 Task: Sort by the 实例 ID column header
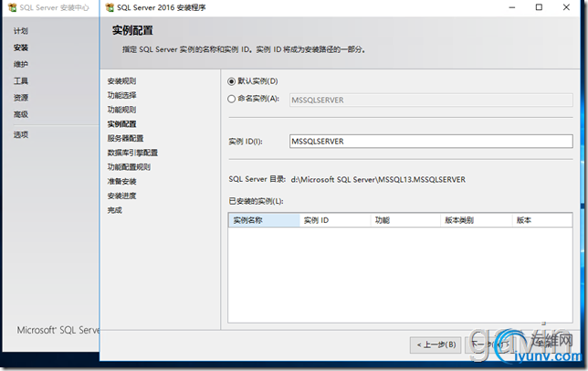(x=335, y=220)
